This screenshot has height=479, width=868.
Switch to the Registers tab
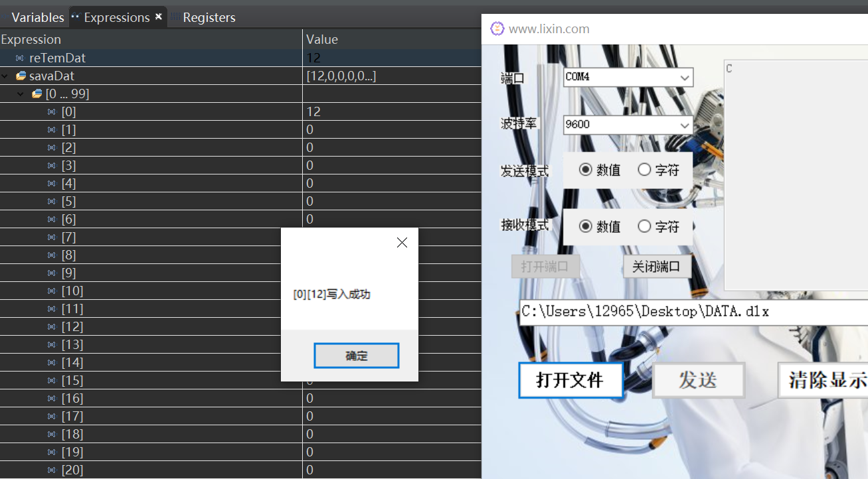tap(209, 17)
